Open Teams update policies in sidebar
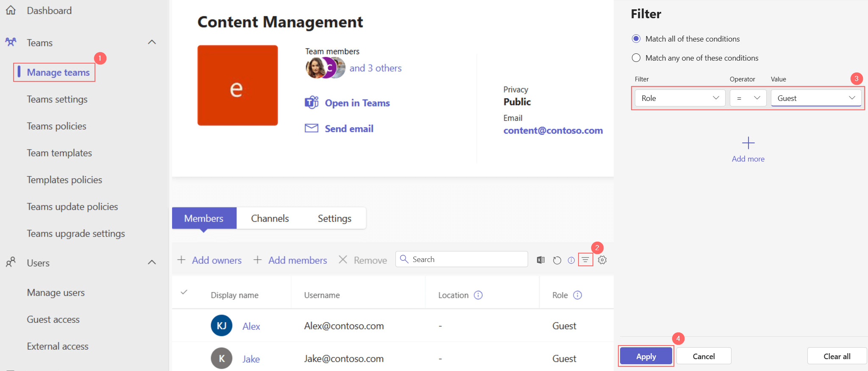The image size is (868, 371). tap(72, 206)
